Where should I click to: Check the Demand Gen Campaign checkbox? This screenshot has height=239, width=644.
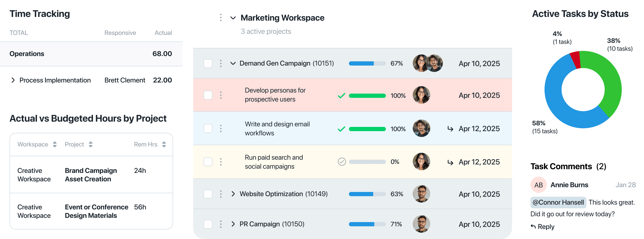208,63
